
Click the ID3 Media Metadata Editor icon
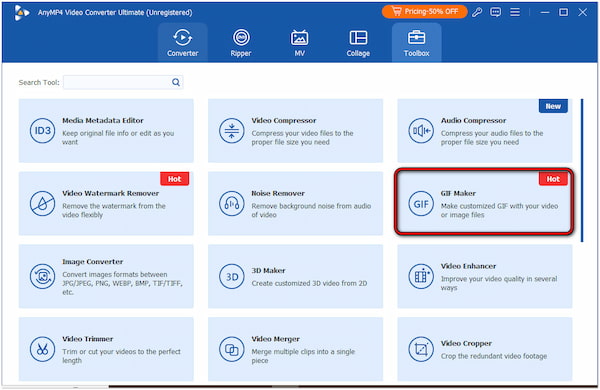pyautogui.click(x=42, y=131)
